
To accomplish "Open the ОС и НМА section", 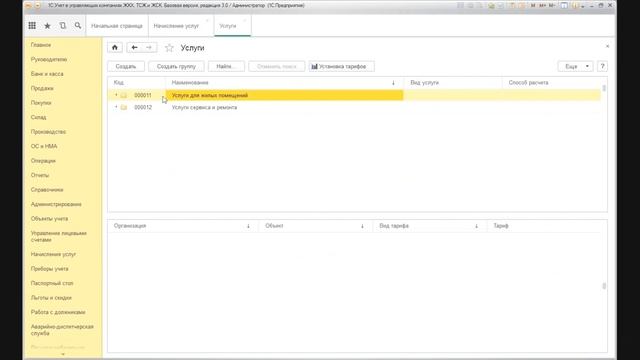I will point(44,146).
